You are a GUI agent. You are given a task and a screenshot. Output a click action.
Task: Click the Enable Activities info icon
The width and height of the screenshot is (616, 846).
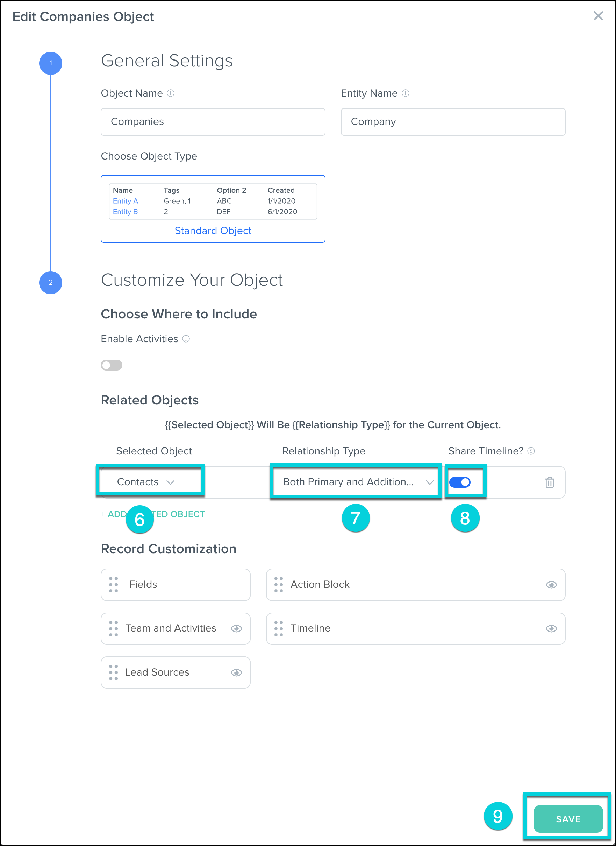point(186,339)
